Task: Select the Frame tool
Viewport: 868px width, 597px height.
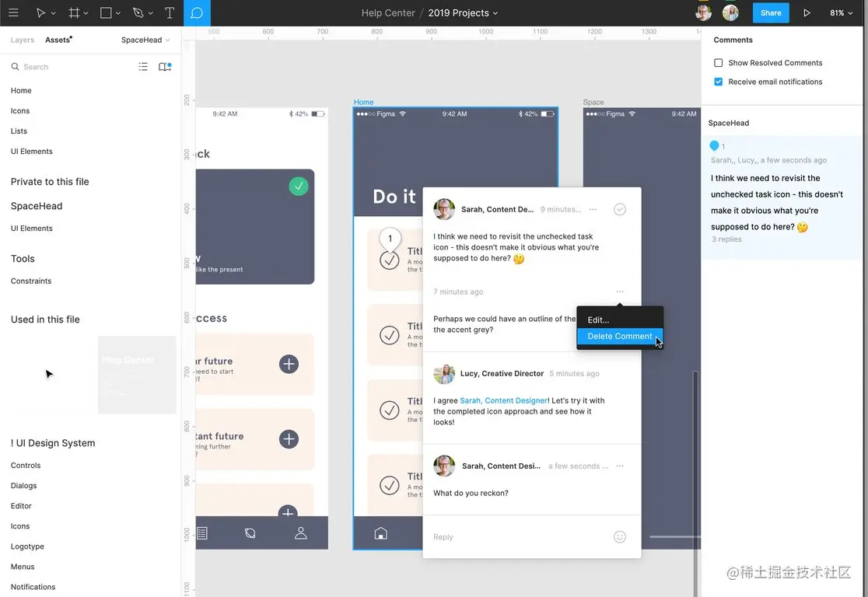Action: pos(74,12)
